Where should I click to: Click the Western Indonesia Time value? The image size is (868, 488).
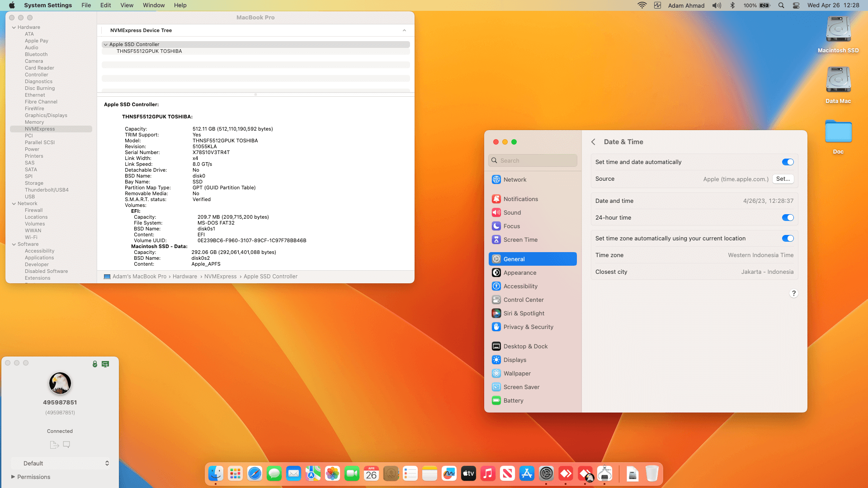pos(760,255)
